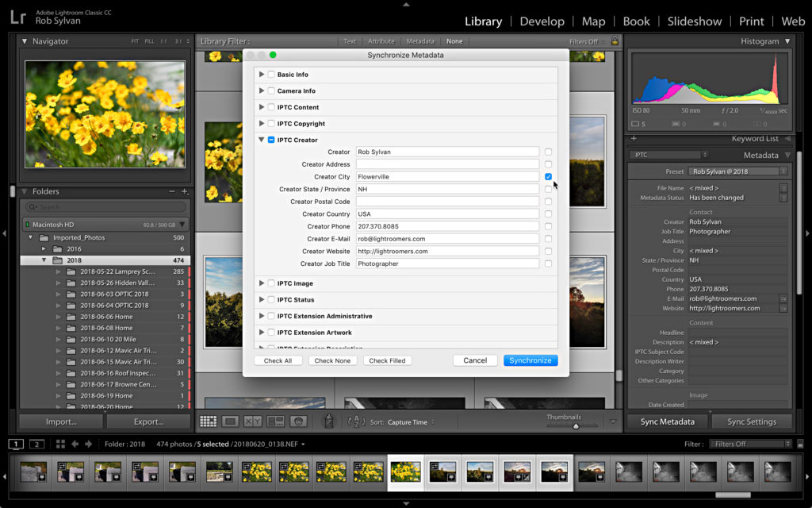Screen dimensions: 812x508
Task: Switch to the Develop module
Action: tap(542, 21)
